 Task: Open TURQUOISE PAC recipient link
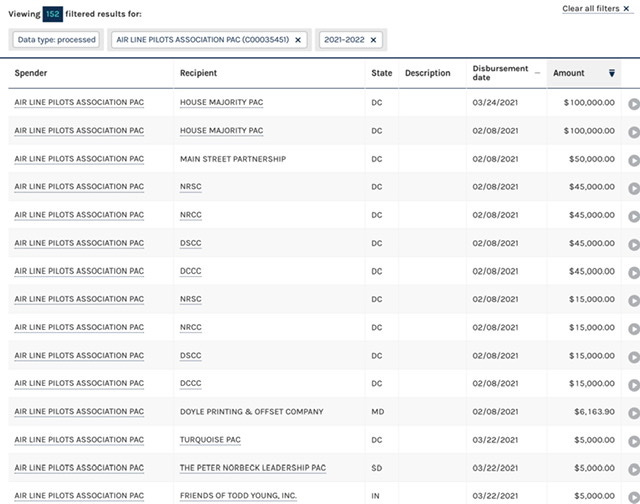[210, 440]
